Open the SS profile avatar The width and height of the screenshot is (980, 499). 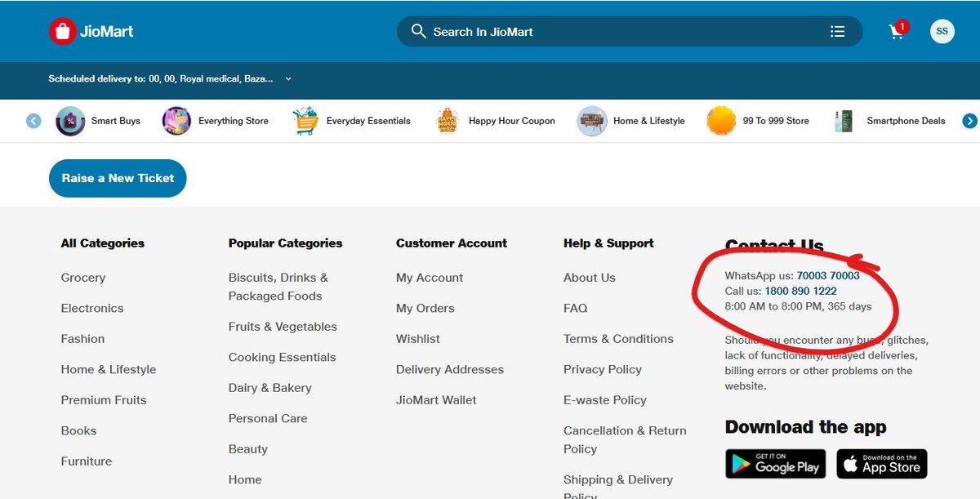click(942, 31)
